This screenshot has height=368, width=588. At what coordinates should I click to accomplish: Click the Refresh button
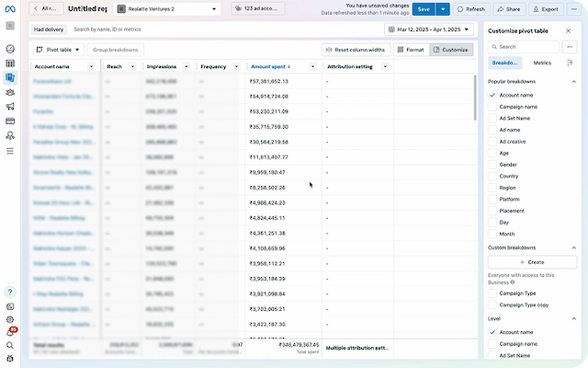(470, 9)
